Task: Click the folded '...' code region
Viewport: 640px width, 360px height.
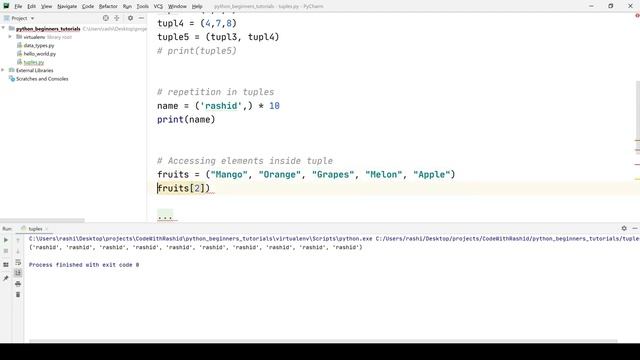Action: point(165,216)
